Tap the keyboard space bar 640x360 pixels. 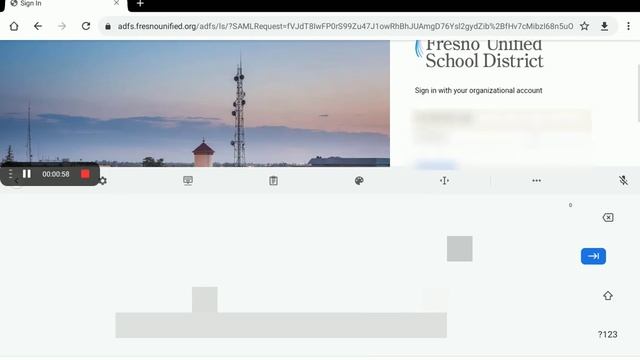coord(281,325)
